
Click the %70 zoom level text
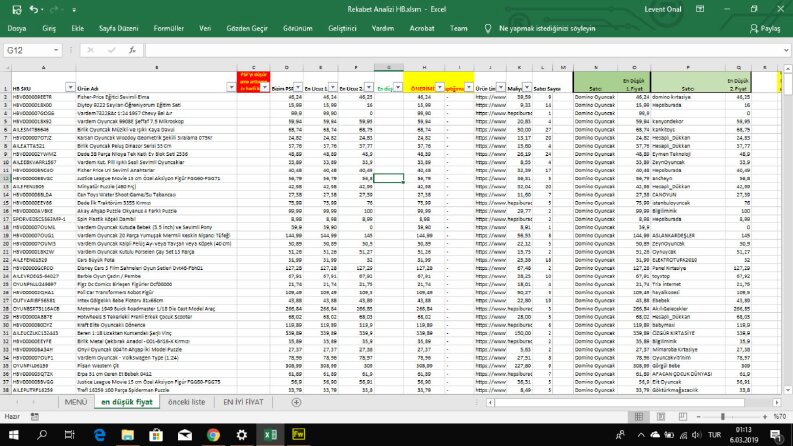click(780, 417)
